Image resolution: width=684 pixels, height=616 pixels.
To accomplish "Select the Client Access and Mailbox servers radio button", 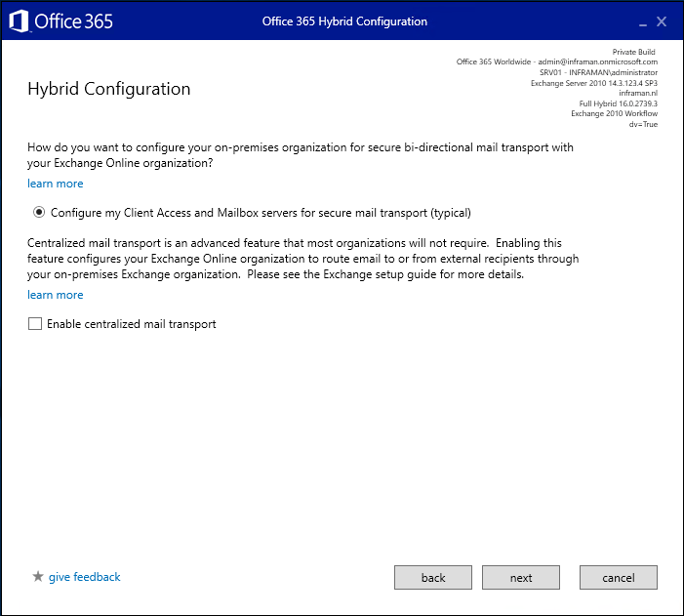I will (38, 212).
